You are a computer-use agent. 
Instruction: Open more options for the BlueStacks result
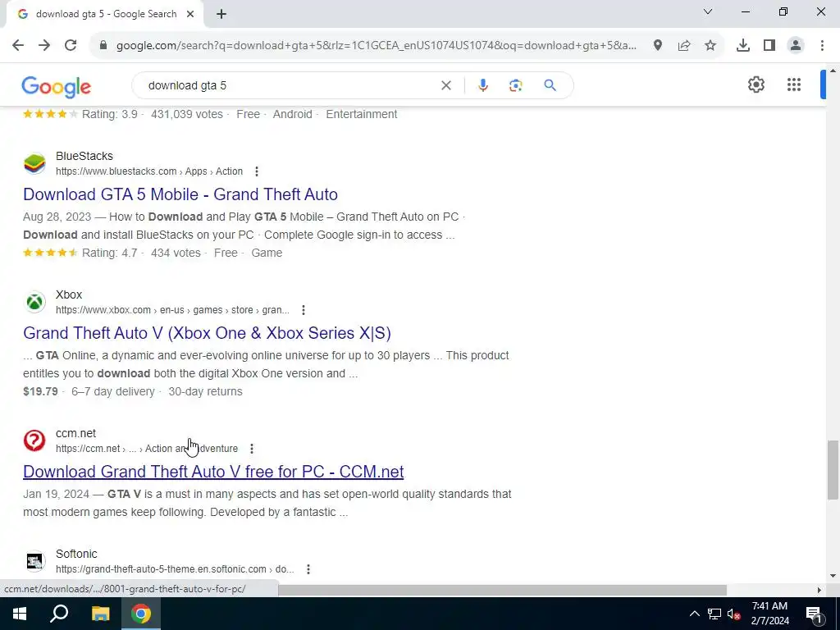(x=257, y=171)
